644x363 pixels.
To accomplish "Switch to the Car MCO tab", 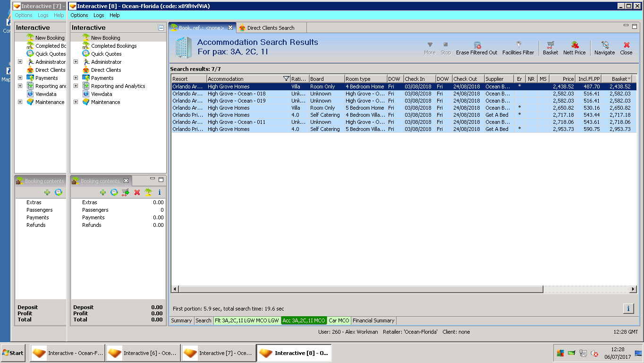I will 339,320.
